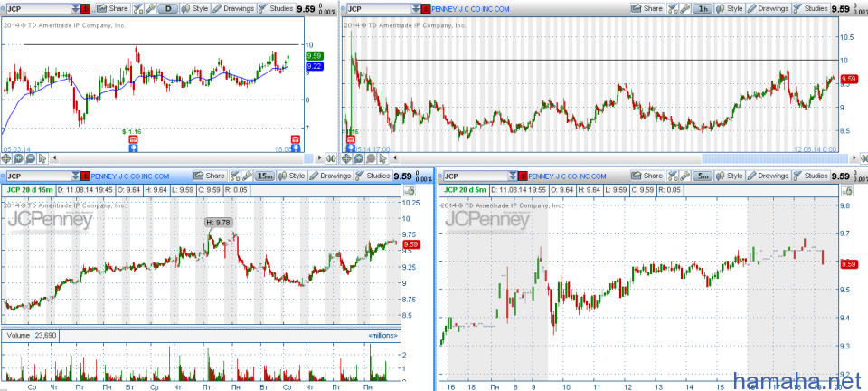Click zoom in magnifier under daily chart
This screenshot has width=868, height=391.
tap(19, 158)
